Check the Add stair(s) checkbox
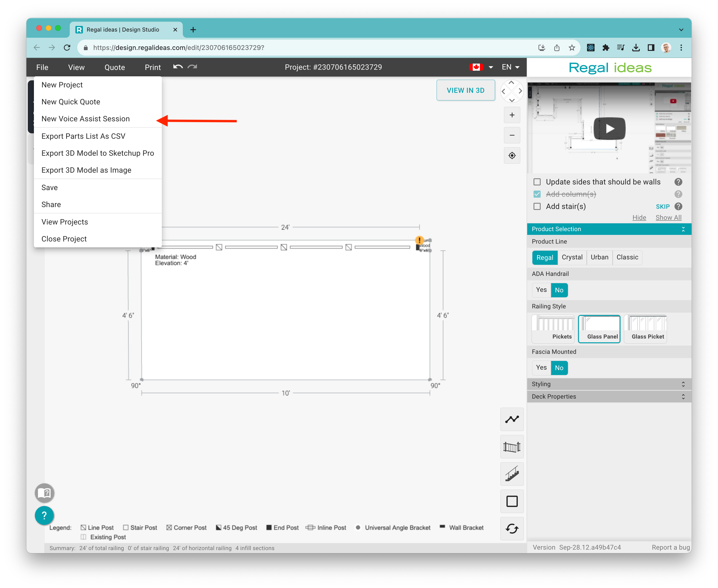 point(537,206)
